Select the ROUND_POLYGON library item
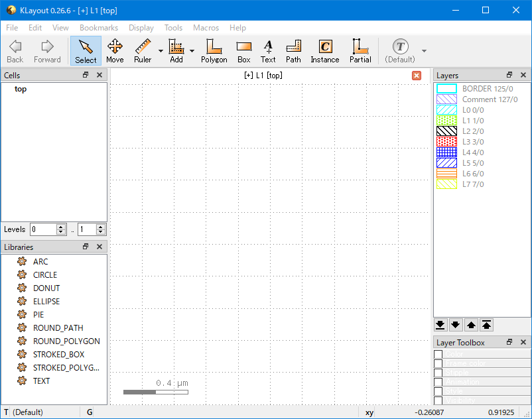The image size is (532, 419). pos(66,341)
